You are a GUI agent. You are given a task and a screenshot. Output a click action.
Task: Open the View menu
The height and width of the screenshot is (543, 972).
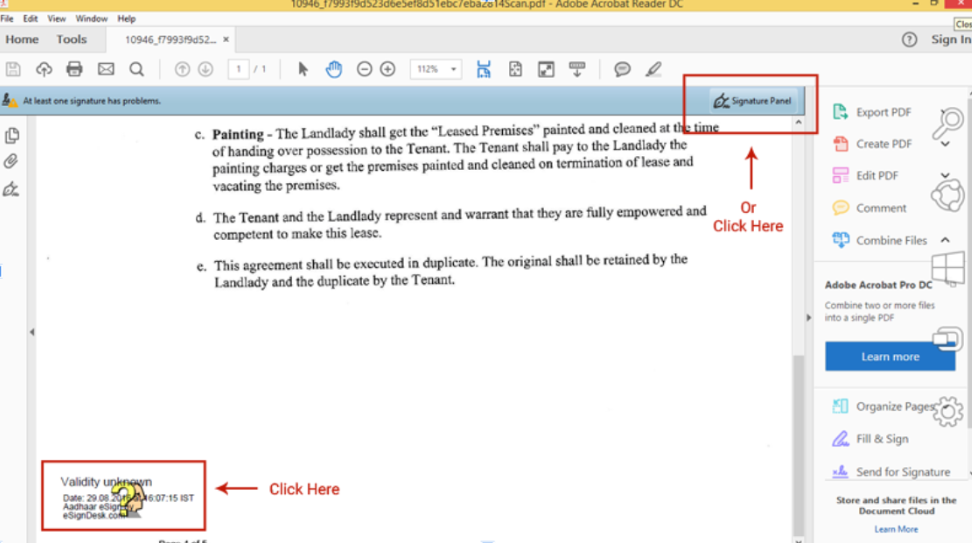(57, 19)
